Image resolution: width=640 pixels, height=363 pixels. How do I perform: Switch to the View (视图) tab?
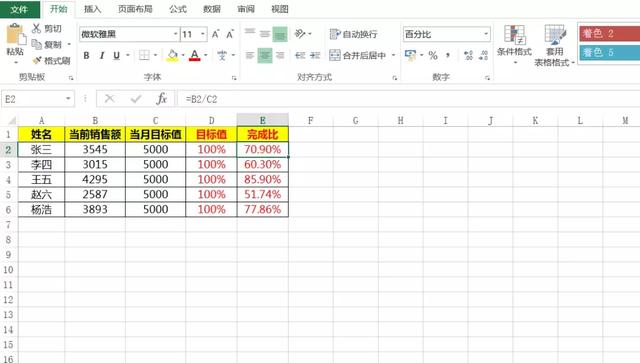(x=280, y=9)
